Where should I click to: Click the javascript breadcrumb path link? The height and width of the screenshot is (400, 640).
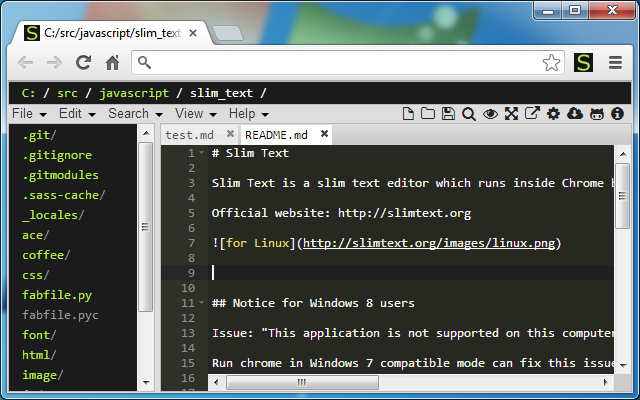134,93
